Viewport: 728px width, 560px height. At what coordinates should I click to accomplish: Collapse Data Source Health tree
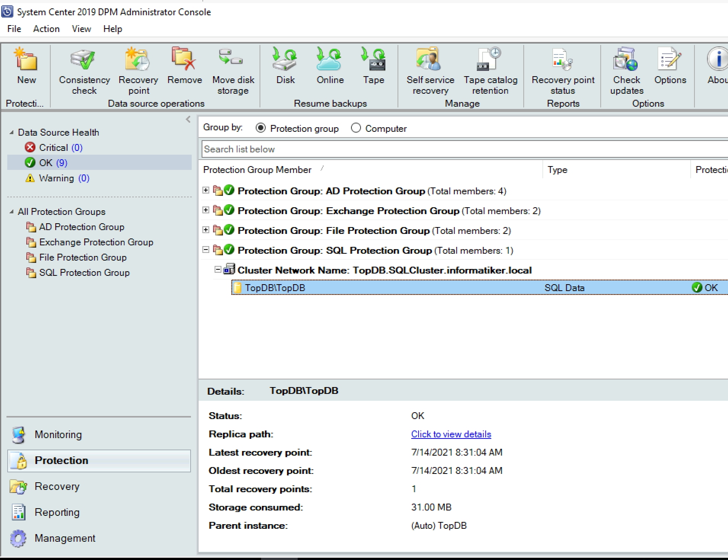coord(11,132)
